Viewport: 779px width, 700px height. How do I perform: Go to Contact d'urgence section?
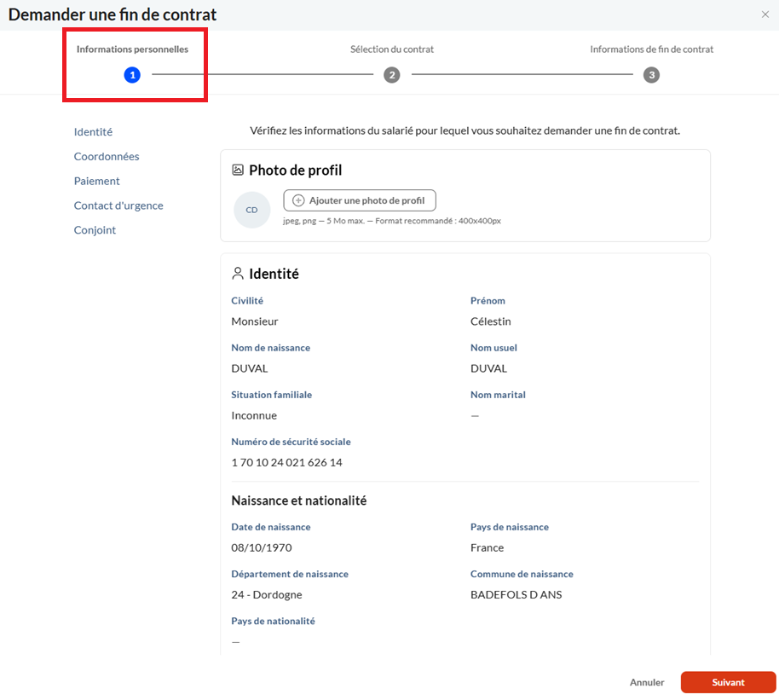[x=118, y=205]
